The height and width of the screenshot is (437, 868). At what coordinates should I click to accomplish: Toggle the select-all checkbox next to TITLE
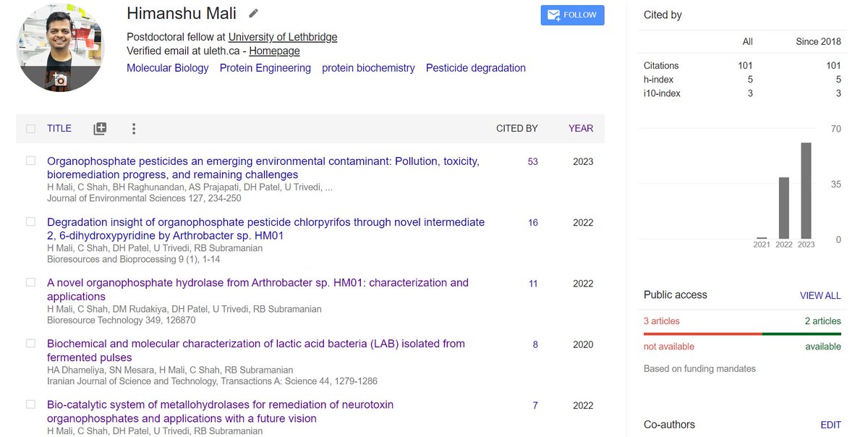point(30,129)
